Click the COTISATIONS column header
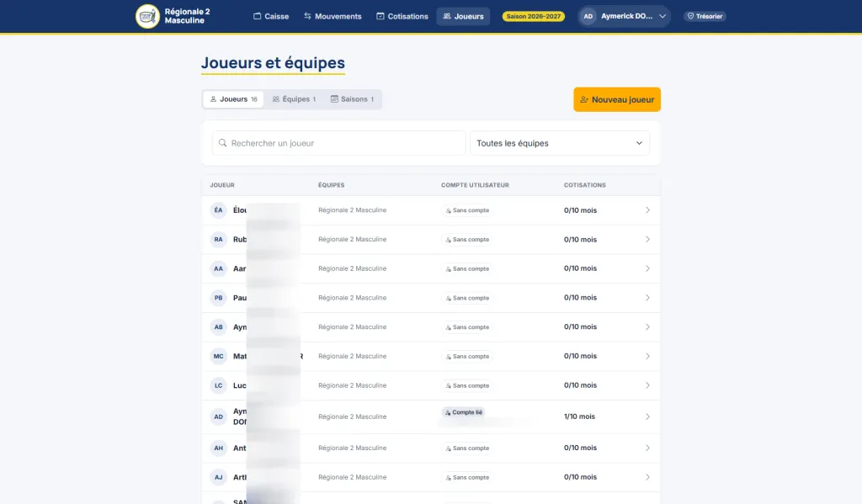 click(x=585, y=185)
